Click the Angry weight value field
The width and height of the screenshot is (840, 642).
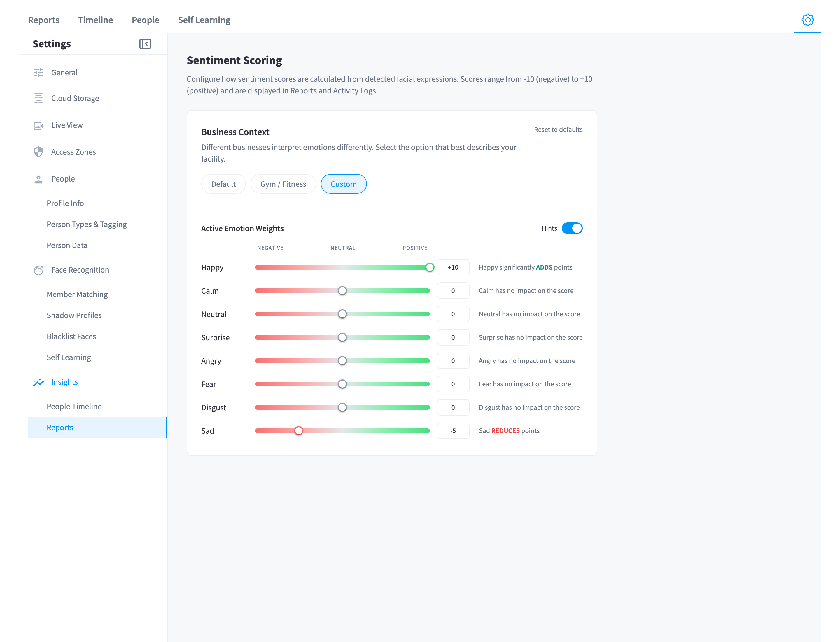(x=453, y=361)
